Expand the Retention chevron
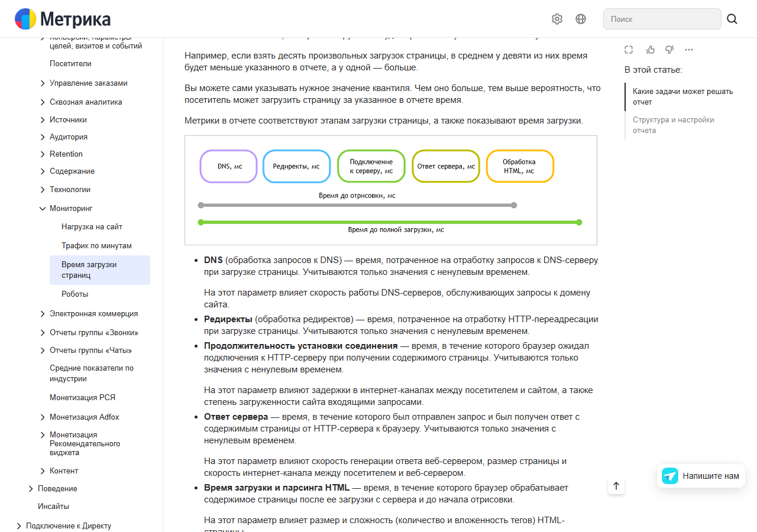 [43, 154]
